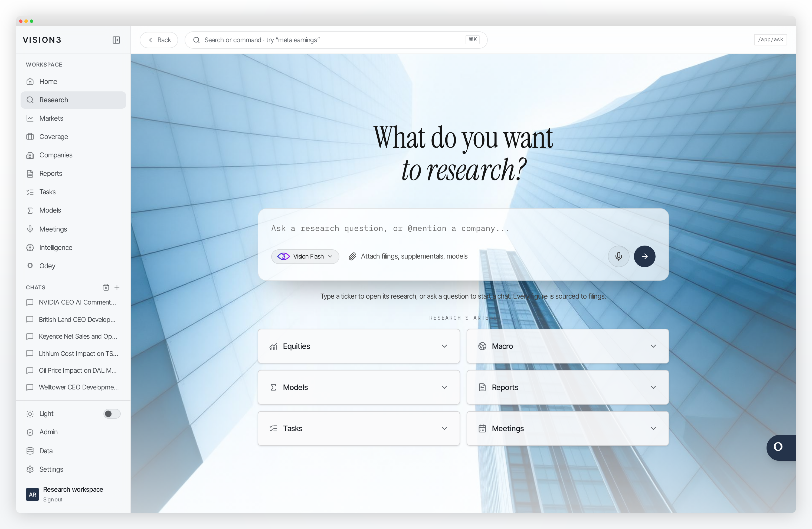Screen dimensions: 812x529
Task: Go to Tasks in the sidebar
Action: (73, 192)
